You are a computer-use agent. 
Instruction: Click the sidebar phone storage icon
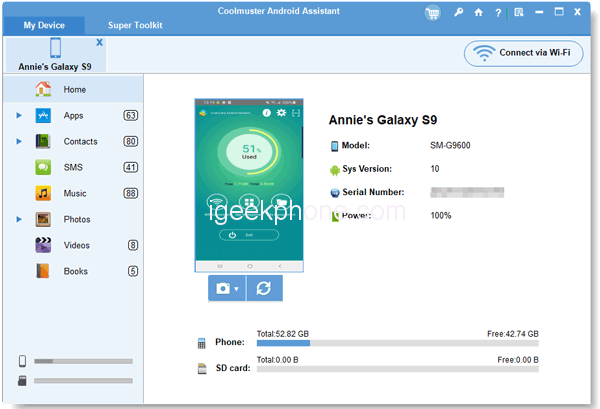coord(23,361)
